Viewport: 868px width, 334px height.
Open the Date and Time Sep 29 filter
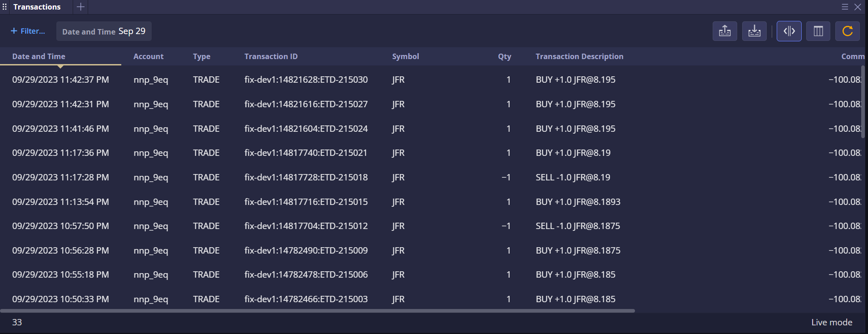point(104,31)
